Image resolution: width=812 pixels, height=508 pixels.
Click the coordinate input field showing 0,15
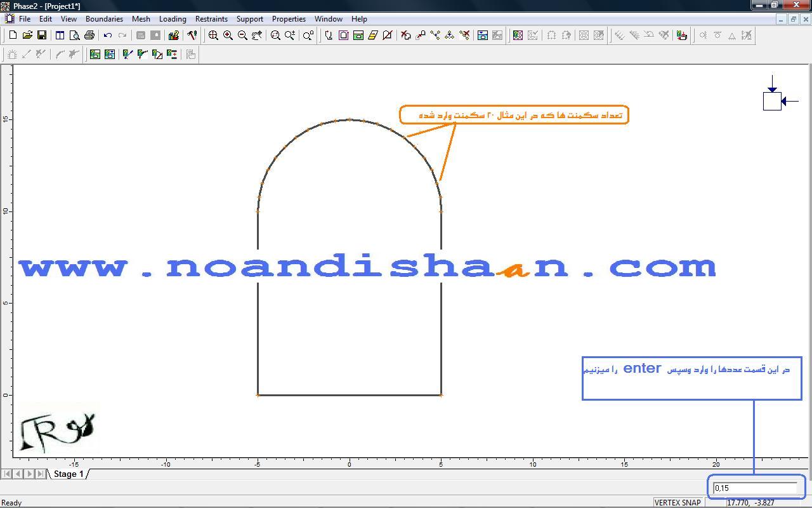tap(755, 488)
